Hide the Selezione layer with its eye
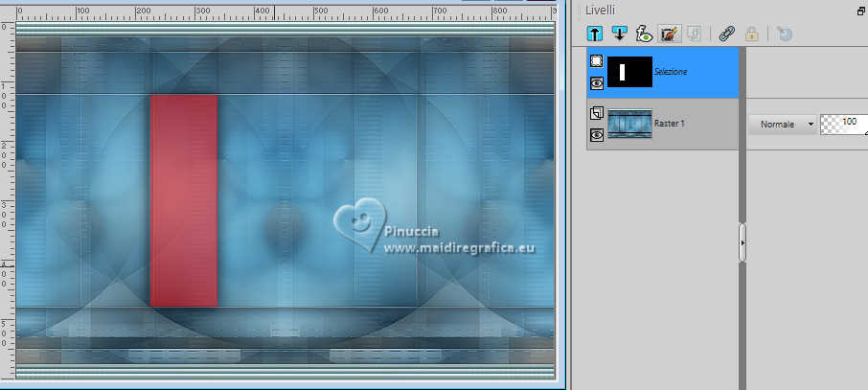 pyautogui.click(x=596, y=83)
